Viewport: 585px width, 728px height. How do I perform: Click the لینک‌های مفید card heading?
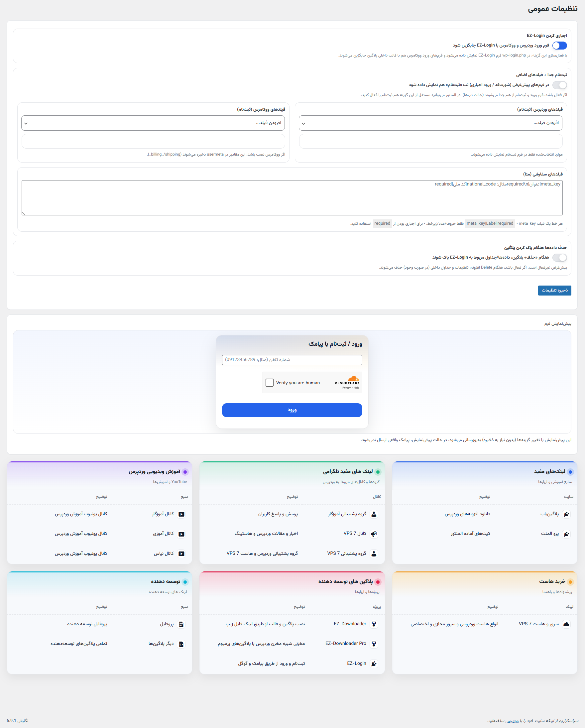click(x=549, y=472)
